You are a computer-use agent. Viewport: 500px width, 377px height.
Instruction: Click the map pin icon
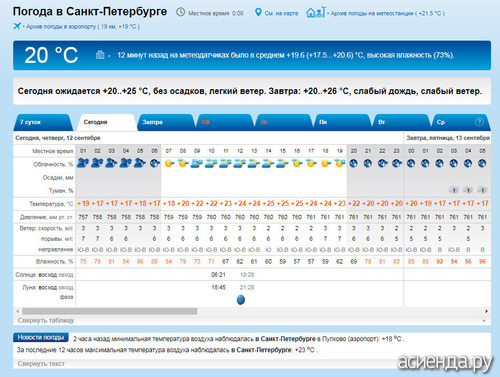click(x=258, y=13)
